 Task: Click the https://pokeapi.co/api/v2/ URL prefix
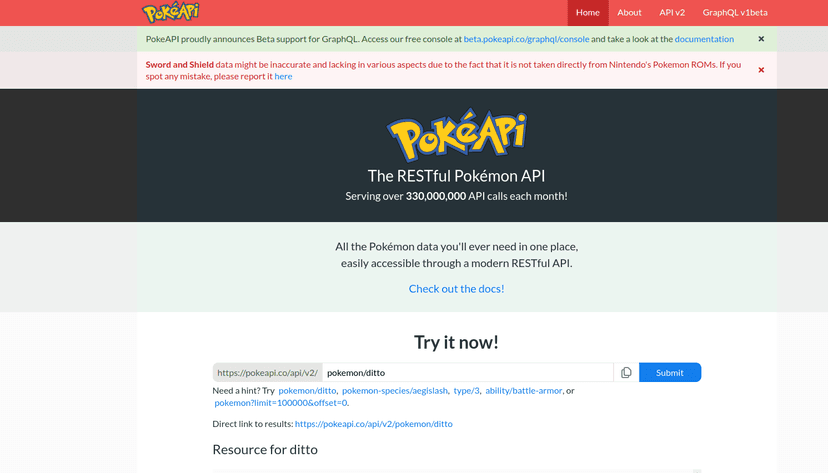(268, 373)
